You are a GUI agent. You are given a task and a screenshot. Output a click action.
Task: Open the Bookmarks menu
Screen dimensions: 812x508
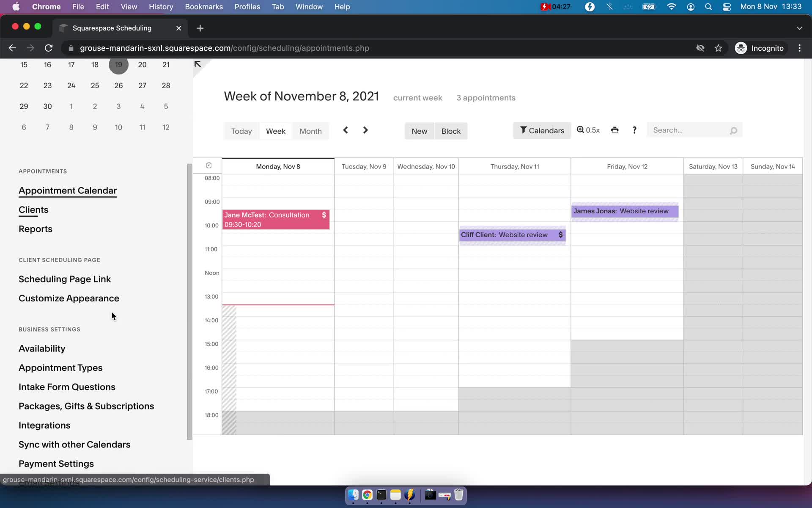pyautogui.click(x=204, y=7)
